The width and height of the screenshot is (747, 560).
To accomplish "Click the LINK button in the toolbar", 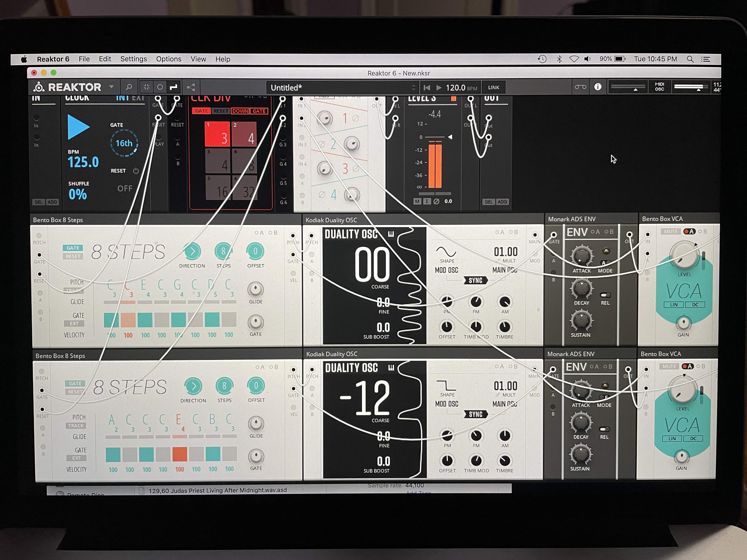I will pyautogui.click(x=493, y=87).
